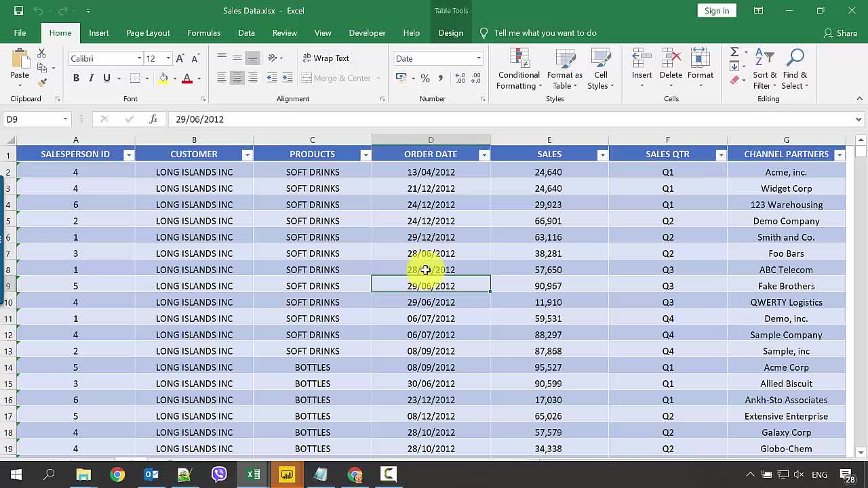Image resolution: width=868 pixels, height=488 pixels.
Task: Click the Insert Function fx icon
Action: pyautogui.click(x=153, y=119)
